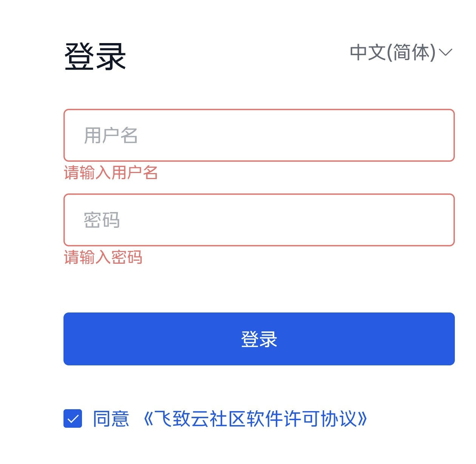Expand language selector via 中文(简体) text
476x464 pixels.
pos(393,52)
